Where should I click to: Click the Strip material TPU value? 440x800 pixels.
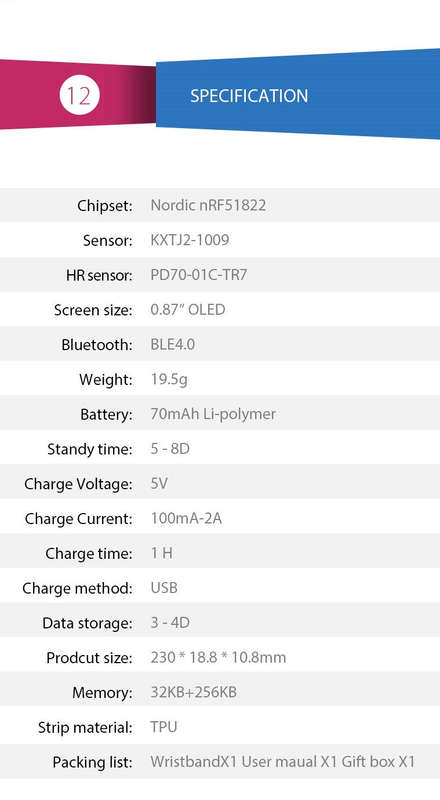pos(164,727)
